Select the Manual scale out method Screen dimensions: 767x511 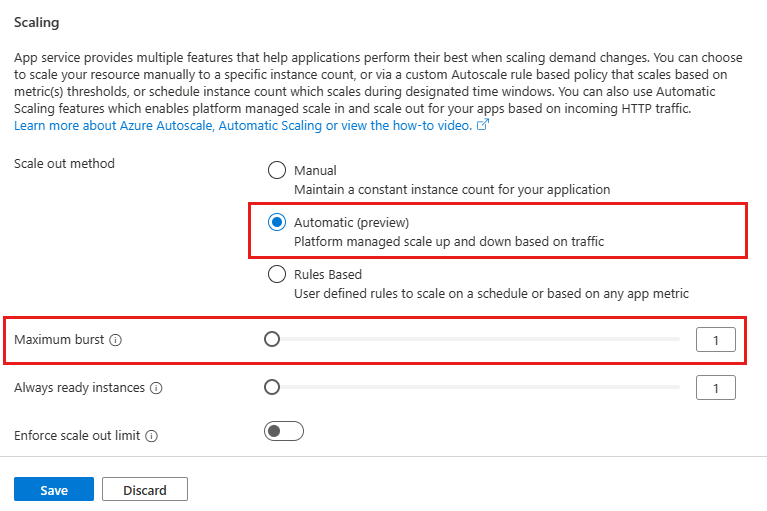click(277, 170)
